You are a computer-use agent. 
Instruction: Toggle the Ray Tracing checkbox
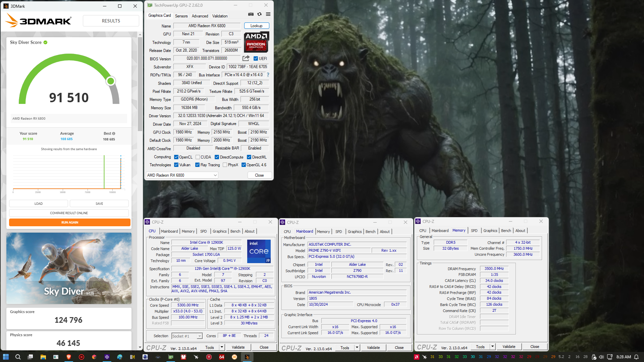point(198,165)
